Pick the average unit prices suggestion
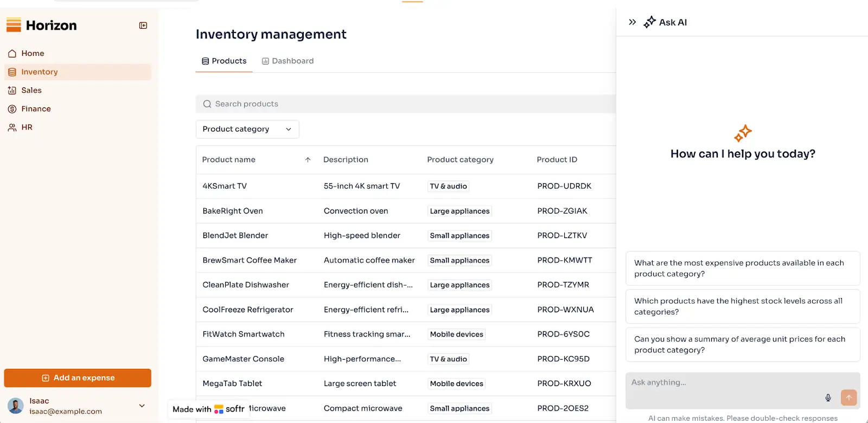 point(743,344)
